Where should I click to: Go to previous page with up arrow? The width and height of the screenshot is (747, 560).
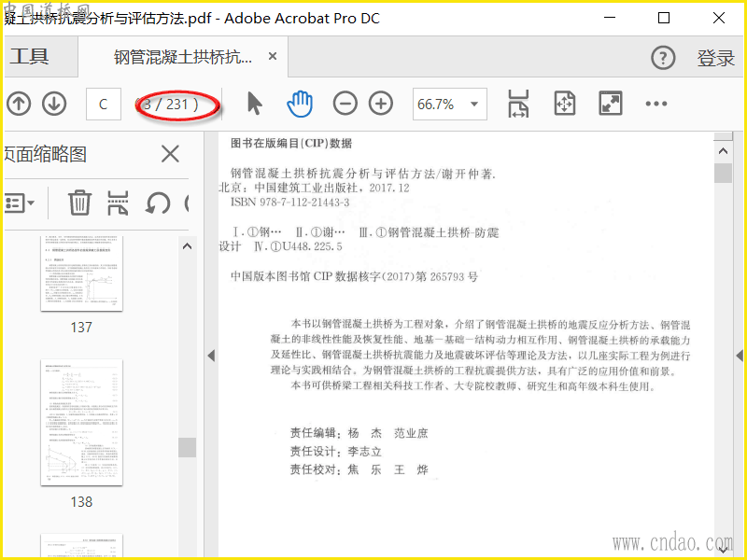[x=19, y=104]
